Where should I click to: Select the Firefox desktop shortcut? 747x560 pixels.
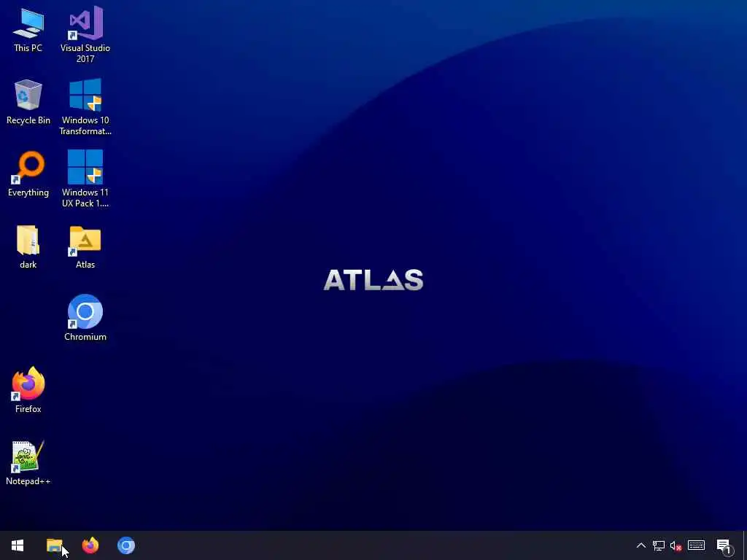click(28, 390)
